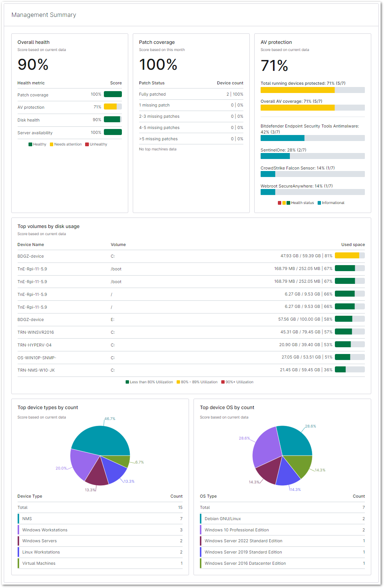The height and width of the screenshot is (588, 384).
Task: Click the yellow 80% - 89% Utilization legend swatch
Action: [x=178, y=382]
